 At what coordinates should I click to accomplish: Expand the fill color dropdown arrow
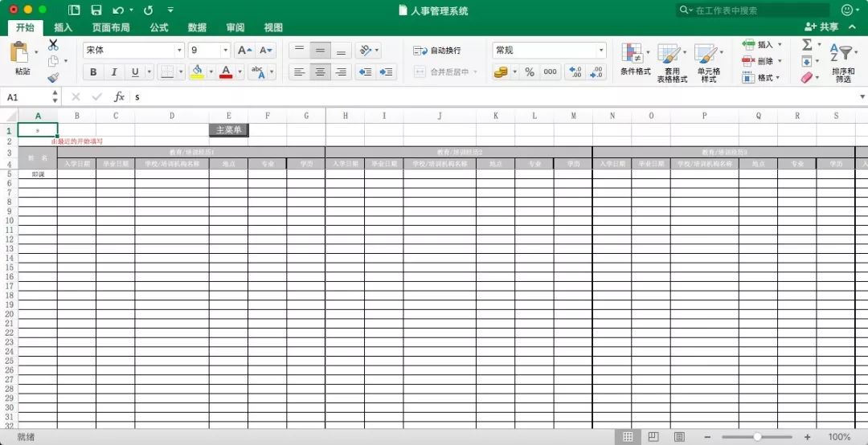click(x=211, y=71)
